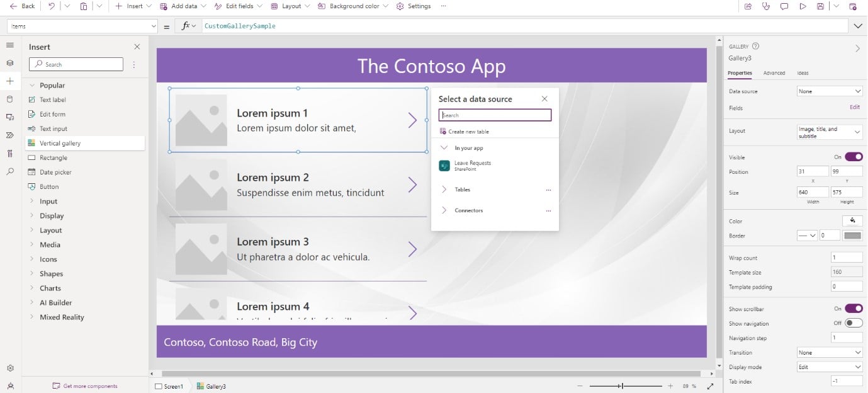Toggle the Show scrollbar switch
868x393 pixels.
pyautogui.click(x=854, y=309)
